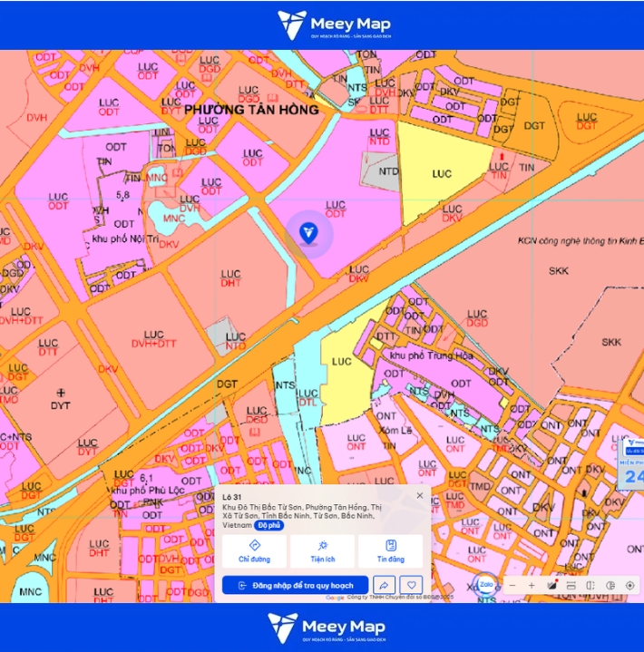Screen dimensions: 644x652
Task: Click the Lô 31 title text
Action: [x=231, y=497]
